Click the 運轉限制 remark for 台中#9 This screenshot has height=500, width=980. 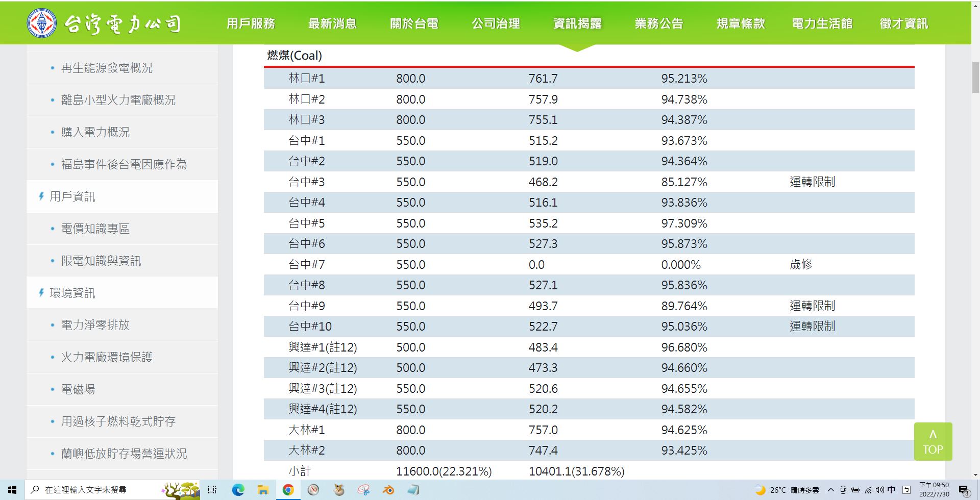click(812, 306)
